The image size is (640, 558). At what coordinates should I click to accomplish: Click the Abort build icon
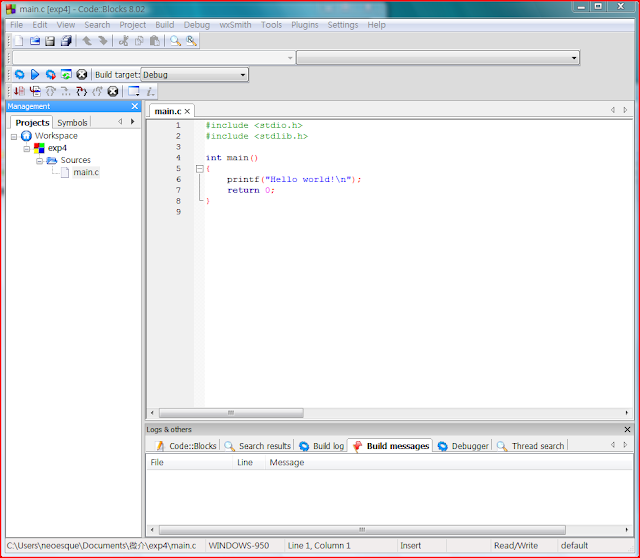tap(82, 75)
